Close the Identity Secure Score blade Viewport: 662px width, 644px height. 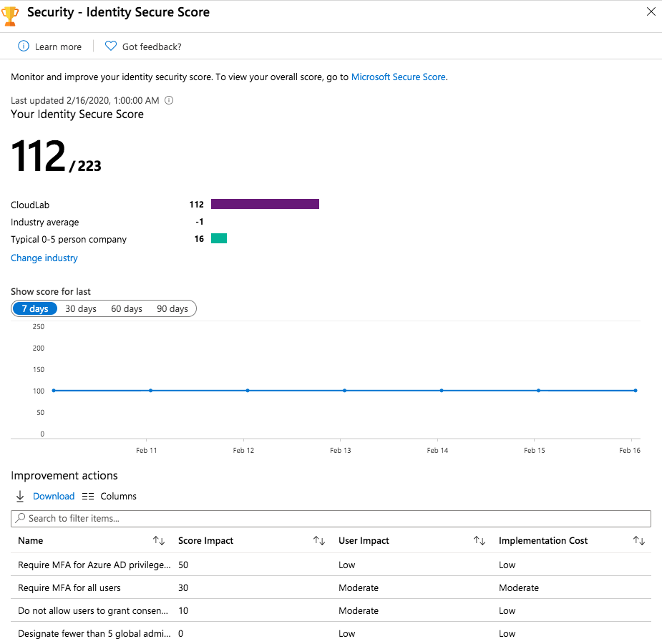651,12
